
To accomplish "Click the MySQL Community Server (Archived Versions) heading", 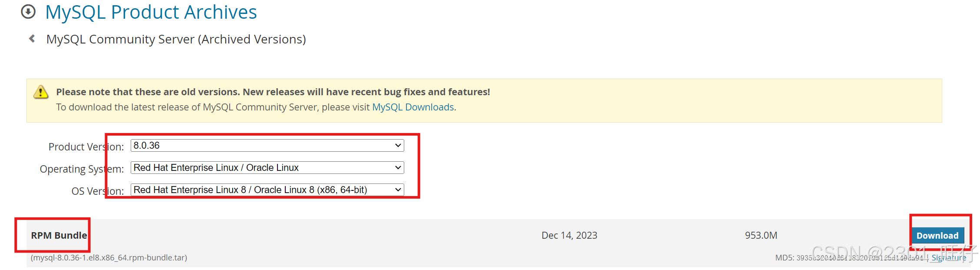I will (176, 39).
